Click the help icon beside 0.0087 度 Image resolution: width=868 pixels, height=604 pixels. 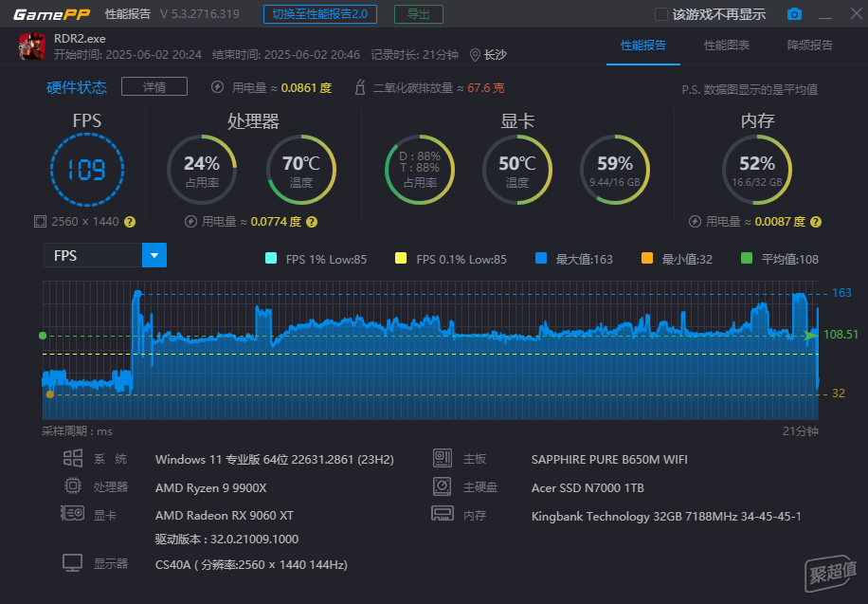pyautogui.click(x=816, y=222)
